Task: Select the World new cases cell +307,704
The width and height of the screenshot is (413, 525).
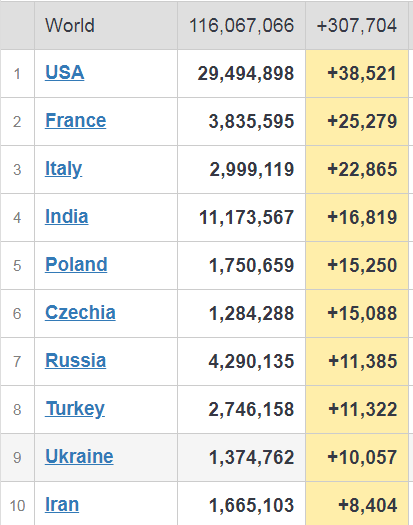Action: pos(357,25)
